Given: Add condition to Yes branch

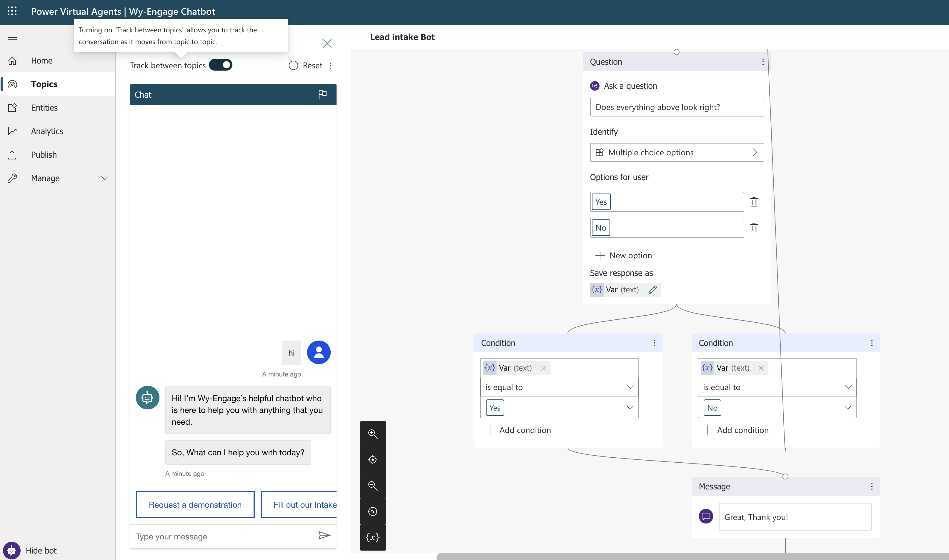Looking at the screenshot, I should pyautogui.click(x=518, y=430).
